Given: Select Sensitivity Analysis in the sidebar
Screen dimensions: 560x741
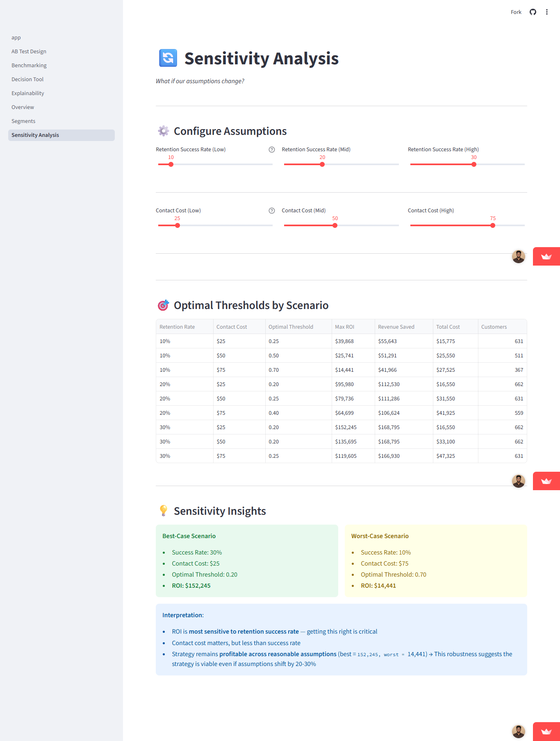Looking at the screenshot, I should point(61,135).
